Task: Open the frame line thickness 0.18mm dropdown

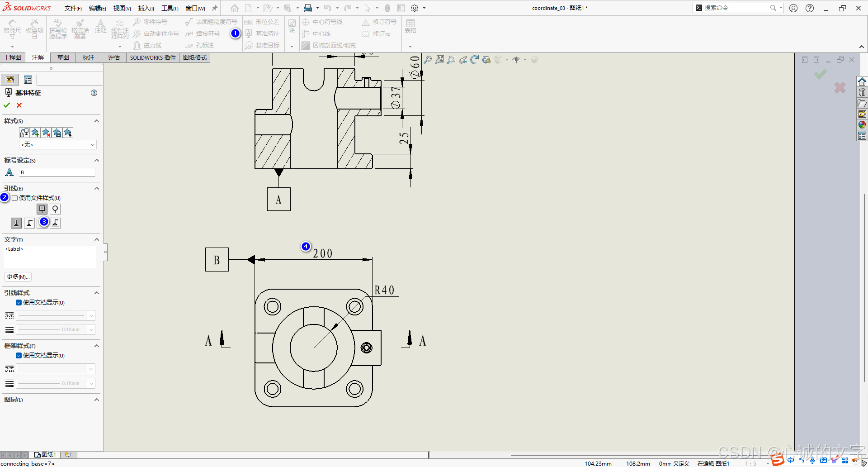Action: click(56, 383)
